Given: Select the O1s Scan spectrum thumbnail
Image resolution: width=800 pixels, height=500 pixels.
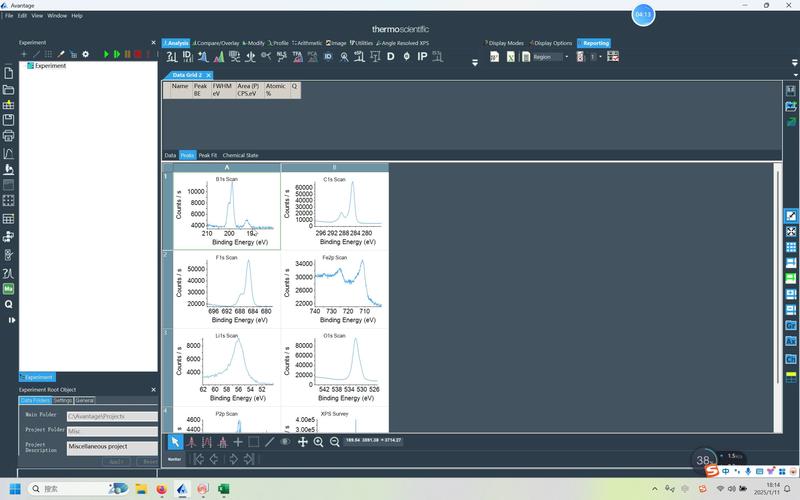Looking at the screenshot, I should (335, 367).
